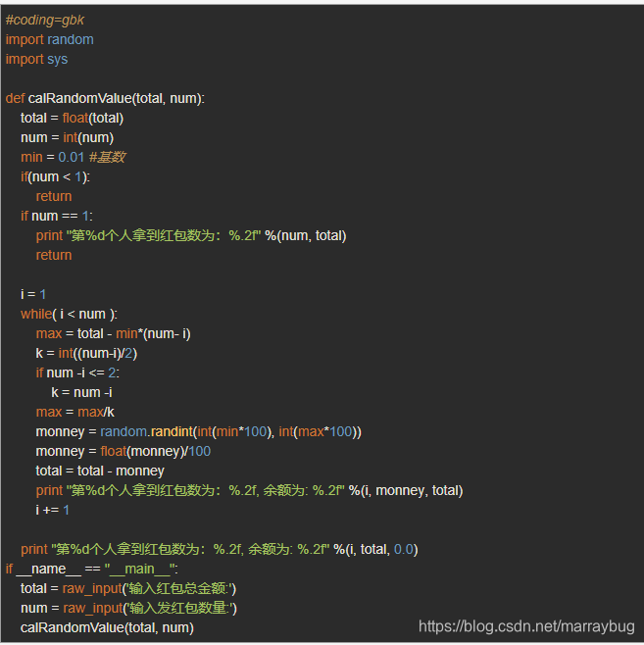644x645 pixels.
Task: Click the 'while( i < num ):' line
Action: [x=69, y=315]
